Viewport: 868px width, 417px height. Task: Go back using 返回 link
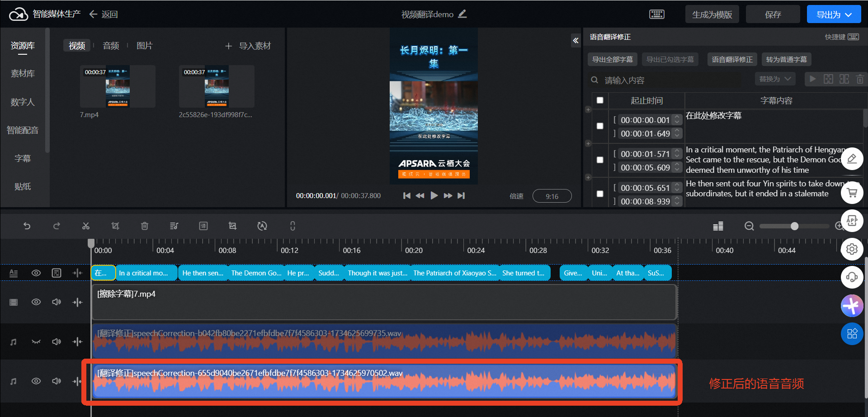[x=104, y=14]
